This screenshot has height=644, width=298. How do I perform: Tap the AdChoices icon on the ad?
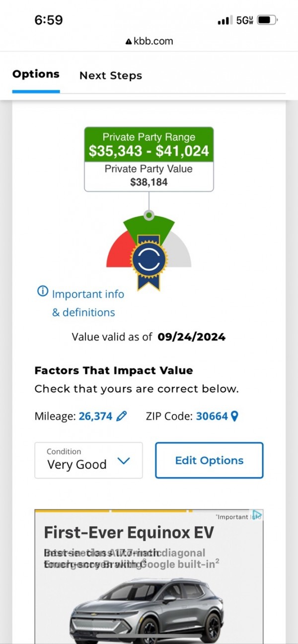[x=257, y=515]
